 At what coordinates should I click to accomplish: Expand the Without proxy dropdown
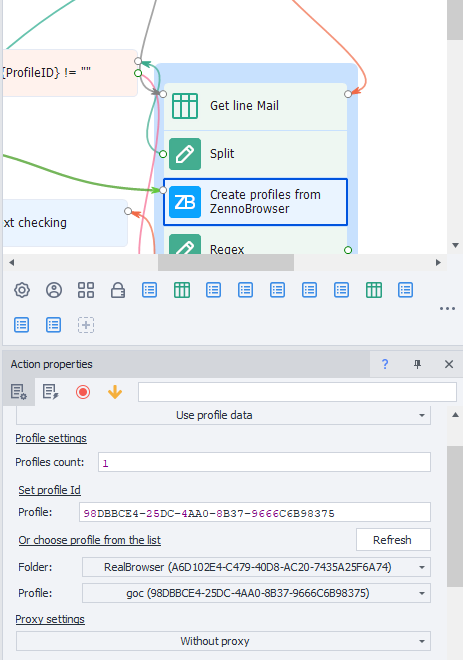coord(224,641)
